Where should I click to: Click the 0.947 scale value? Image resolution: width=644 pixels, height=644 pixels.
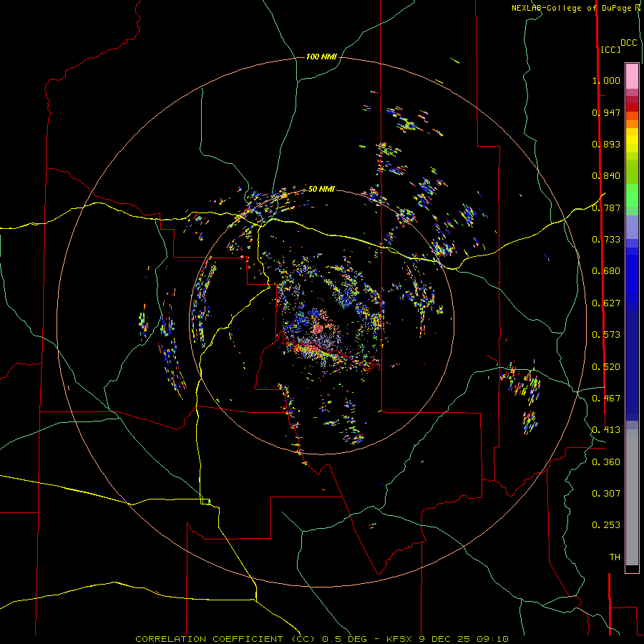606,112
